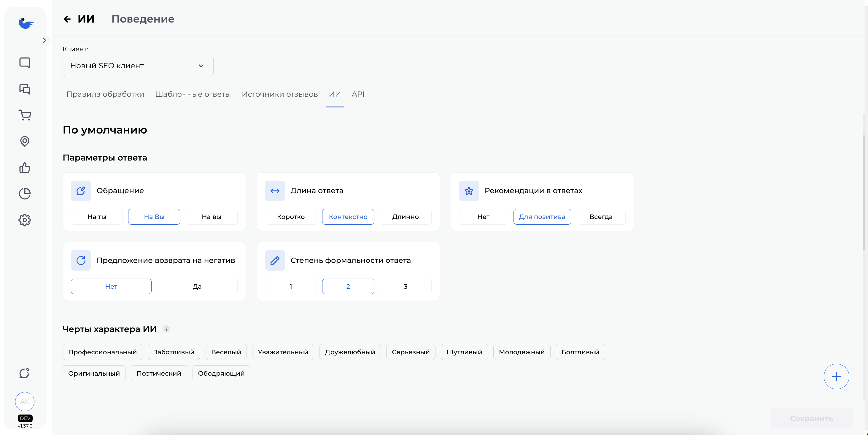Click the Сохранить button
The image size is (868, 435).
811,419
